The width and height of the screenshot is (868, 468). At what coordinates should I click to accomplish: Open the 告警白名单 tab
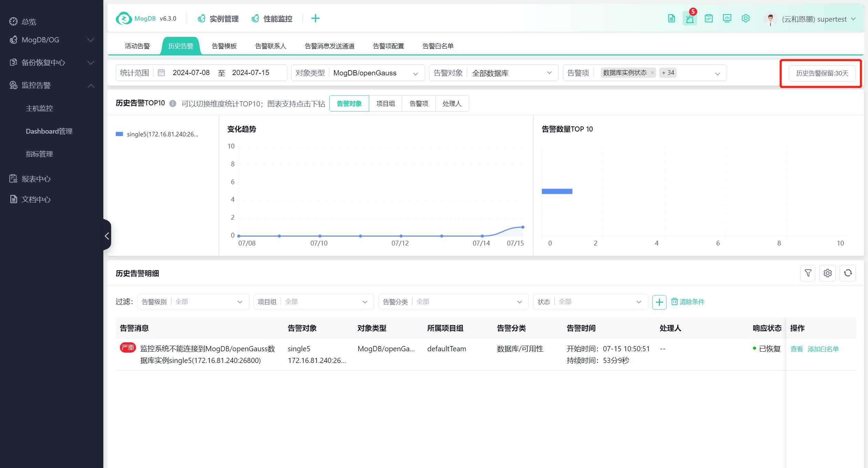[438, 46]
